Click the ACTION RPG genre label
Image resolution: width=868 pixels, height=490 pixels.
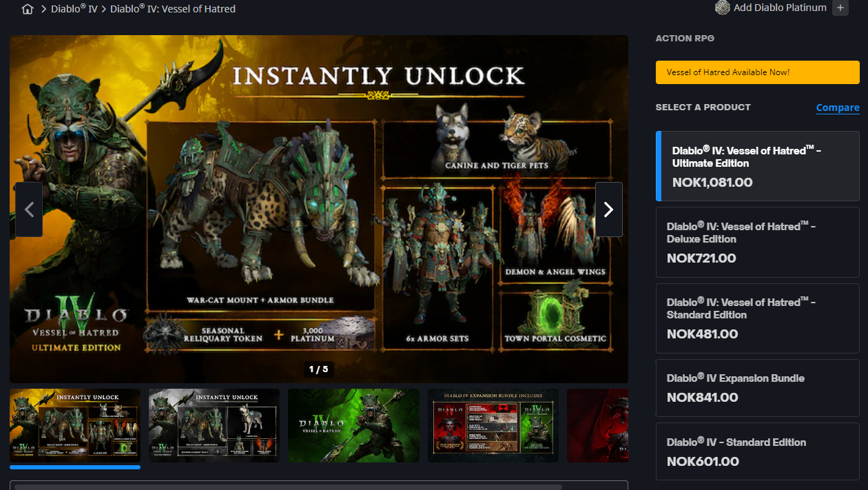pos(685,39)
